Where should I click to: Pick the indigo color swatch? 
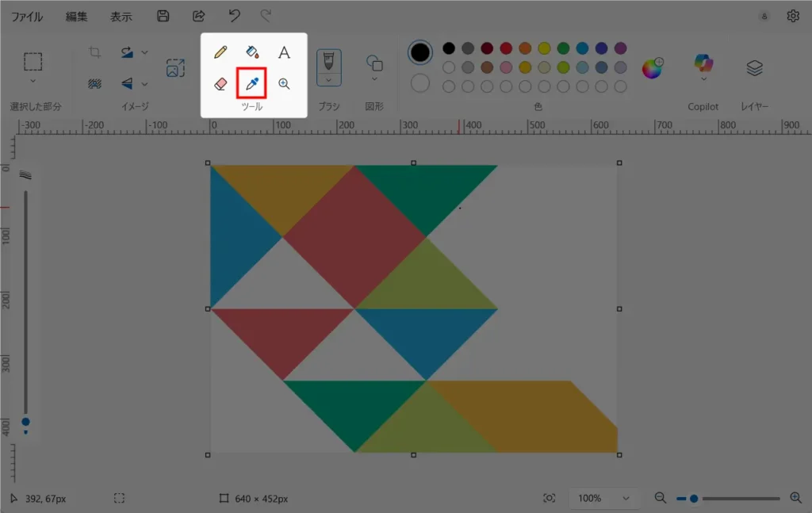[601, 48]
